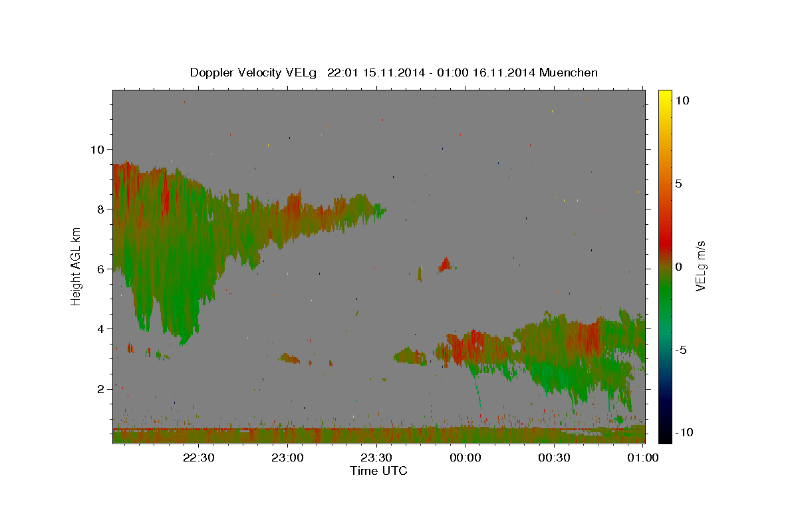
Task: Click the height axis label 8
Action: 100,209
